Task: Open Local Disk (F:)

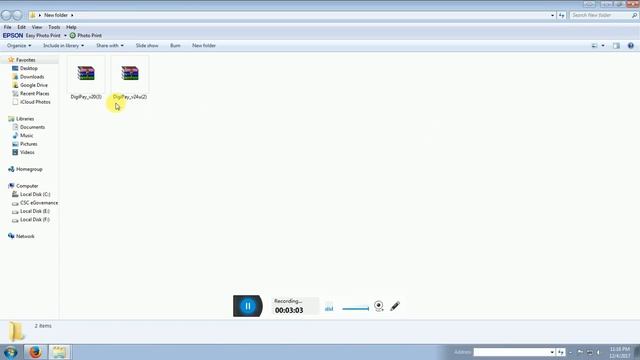Action: coord(35,220)
